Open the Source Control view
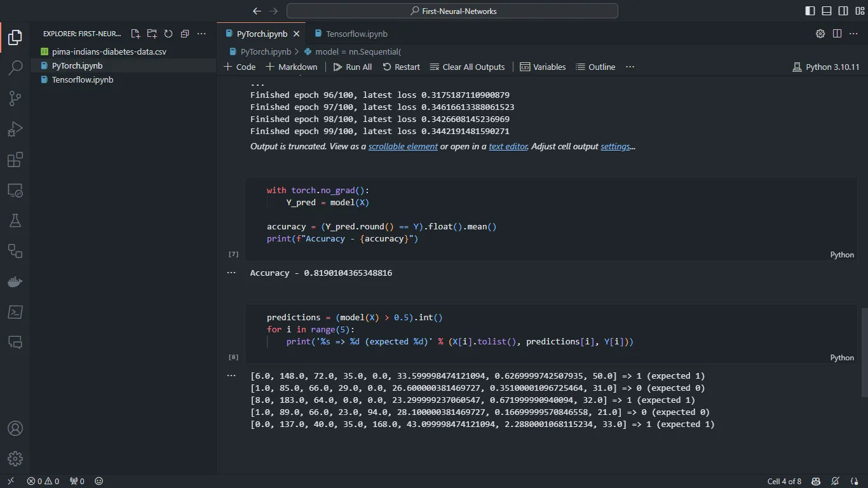The width and height of the screenshot is (868, 488). click(x=15, y=98)
